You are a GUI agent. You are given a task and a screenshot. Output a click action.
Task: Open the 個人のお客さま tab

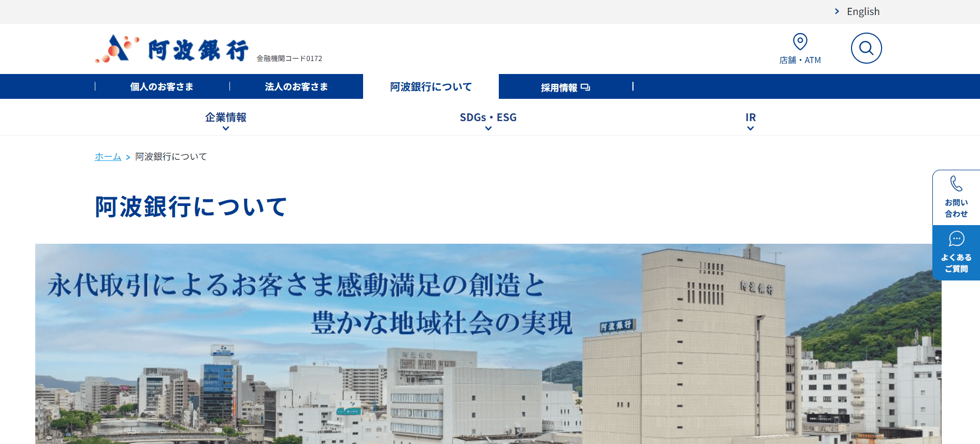click(162, 86)
